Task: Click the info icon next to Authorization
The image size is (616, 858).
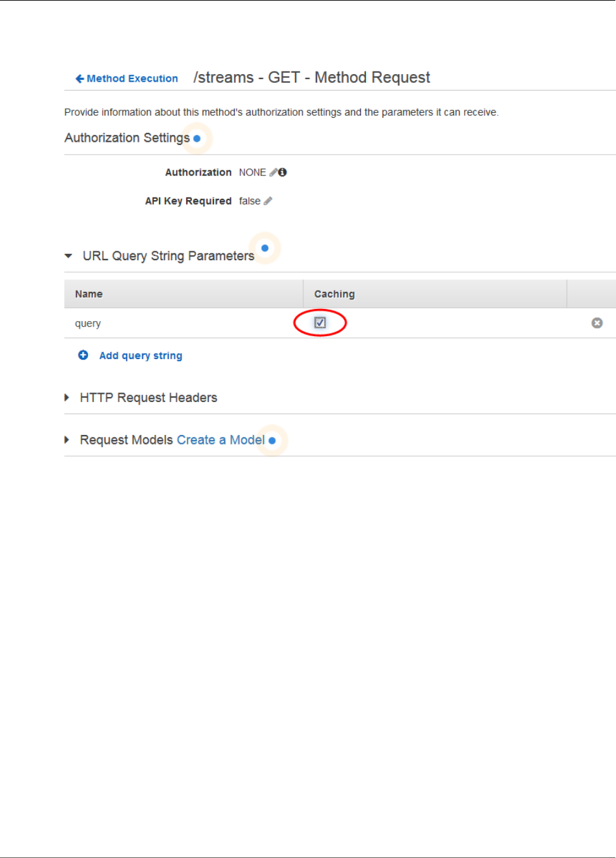Action: click(x=282, y=172)
